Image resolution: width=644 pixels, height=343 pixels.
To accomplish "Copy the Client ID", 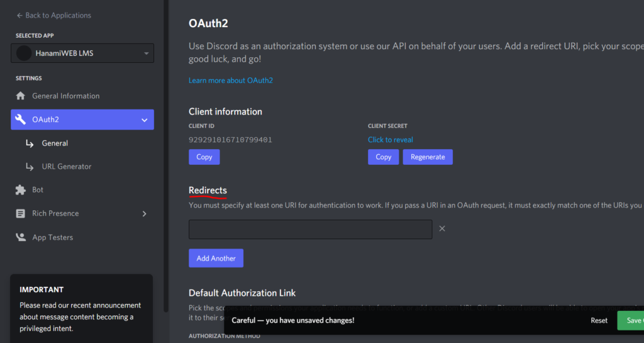I will point(204,157).
